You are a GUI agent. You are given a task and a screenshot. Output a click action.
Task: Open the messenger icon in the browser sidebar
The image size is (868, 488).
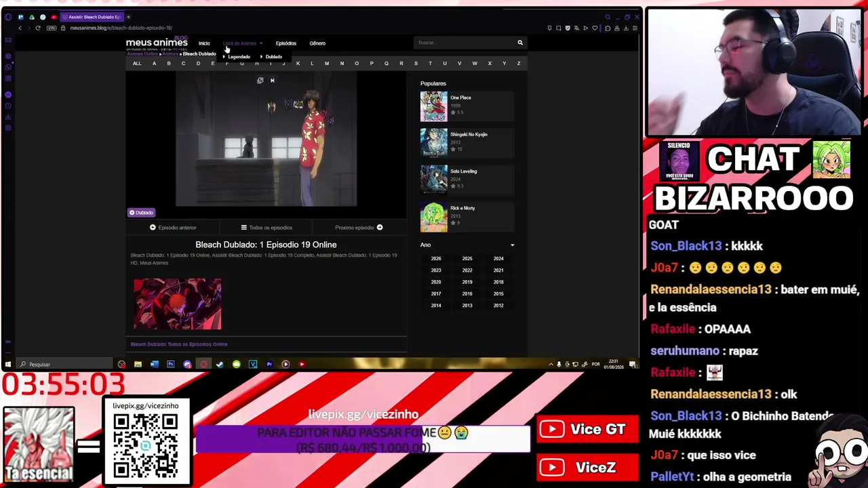(8, 67)
